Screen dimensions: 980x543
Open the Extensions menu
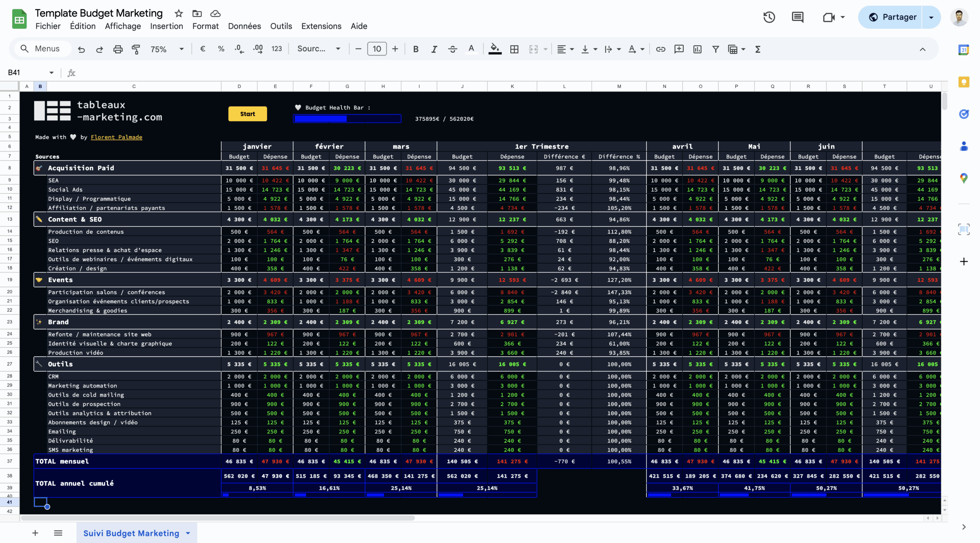pyautogui.click(x=321, y=26)
